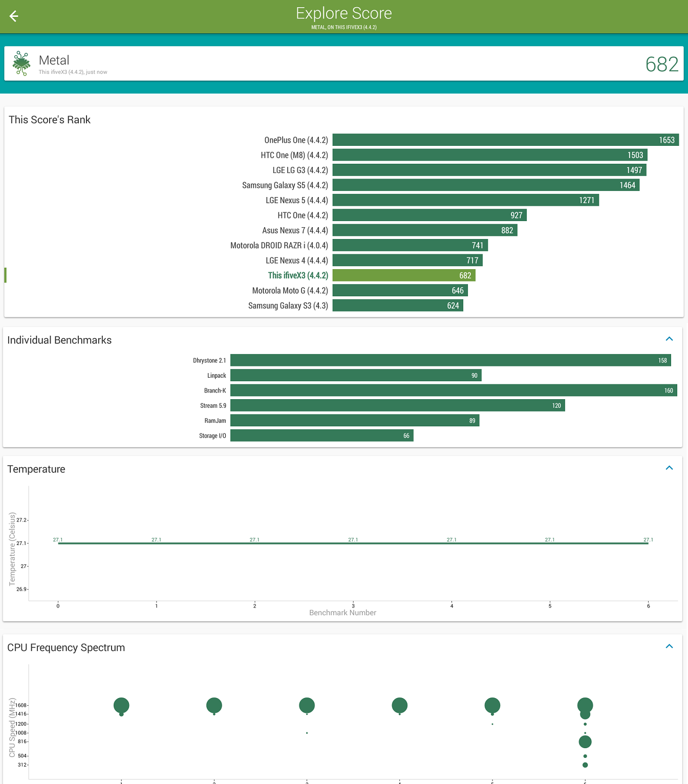Image resolution: width=688 pixels, height=784 pixels.
Task: Select the LGE LG G3 1497 bar
Action: click(x=489, y=170)
